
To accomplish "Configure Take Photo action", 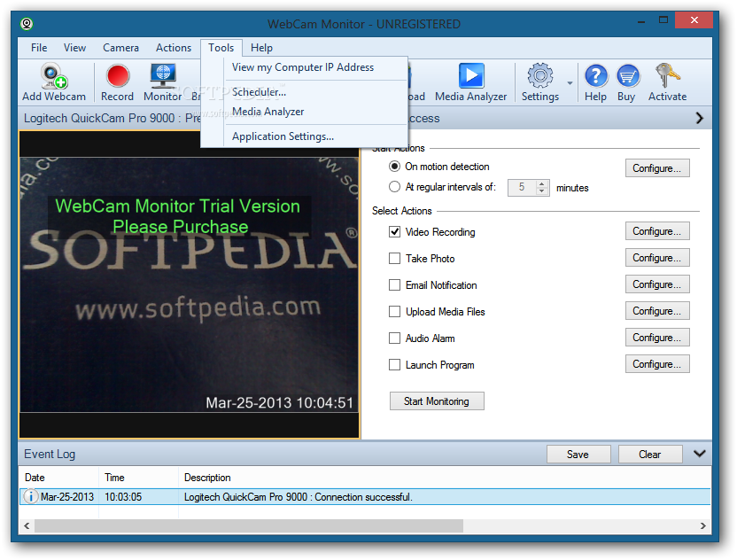I will [x=657, y=258].
